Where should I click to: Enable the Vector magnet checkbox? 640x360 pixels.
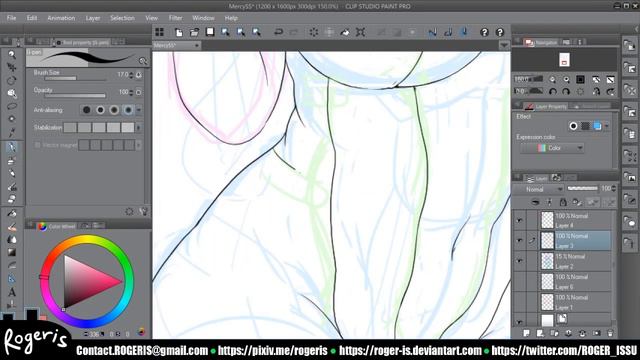tap(38, 145)
